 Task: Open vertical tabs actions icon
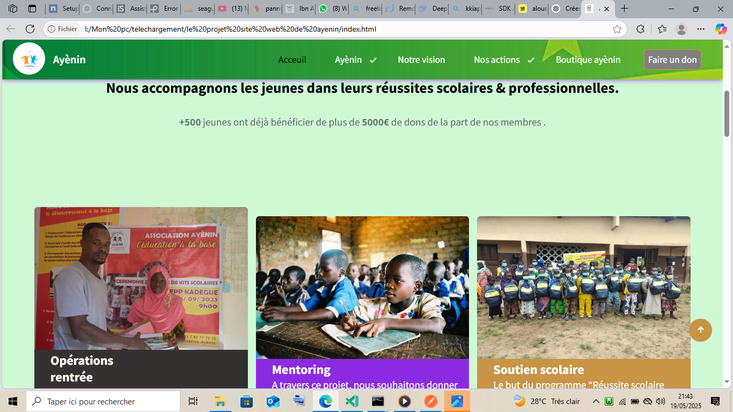click(x=32, y=8)
